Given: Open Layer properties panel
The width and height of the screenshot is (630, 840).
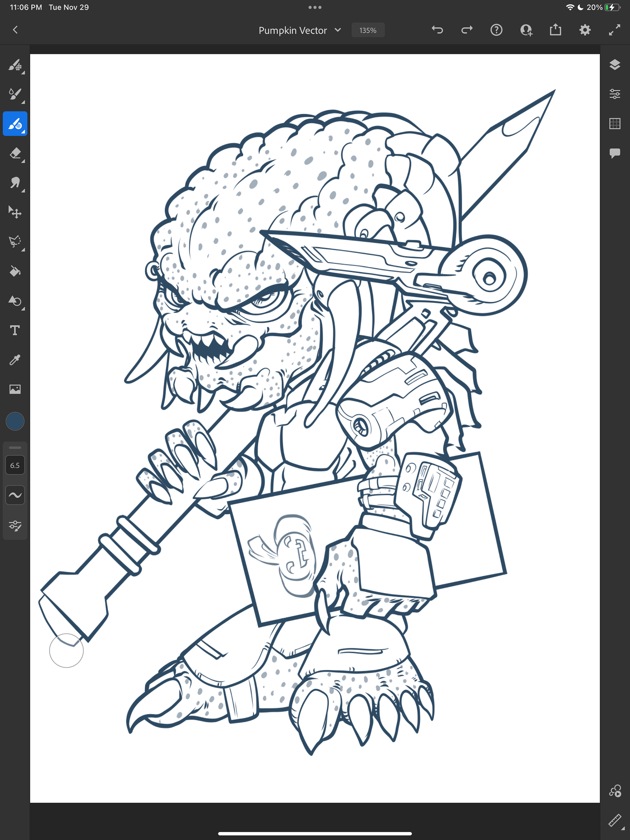Looking at the screenshot, I should click(615, 94).
